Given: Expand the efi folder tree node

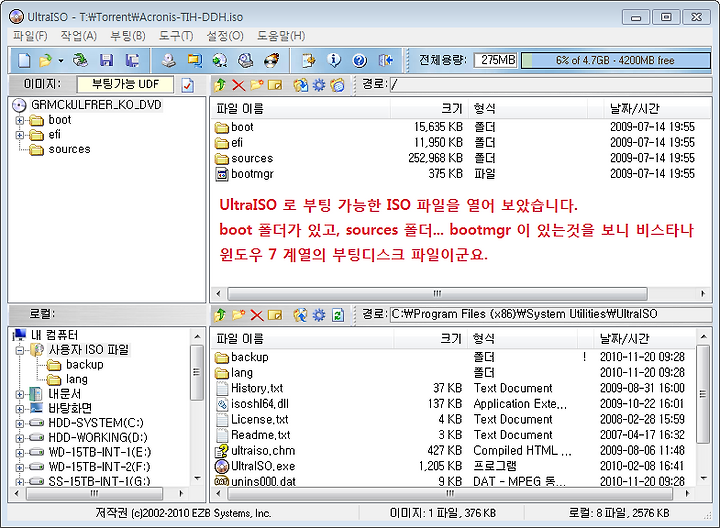Looking at the screenshot, I should [x=19, y=135].
